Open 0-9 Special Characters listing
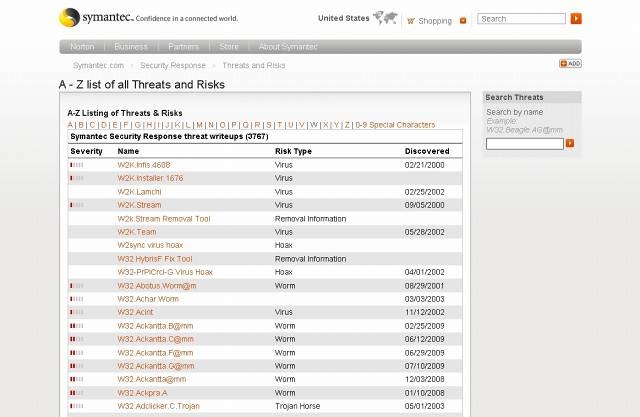 click(x=395, y=125)
